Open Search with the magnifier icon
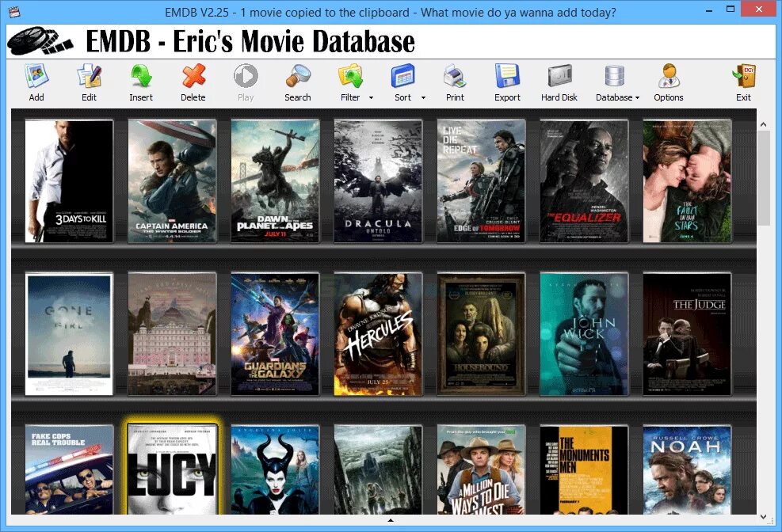The image size is (782, 532). click(298, 78)
